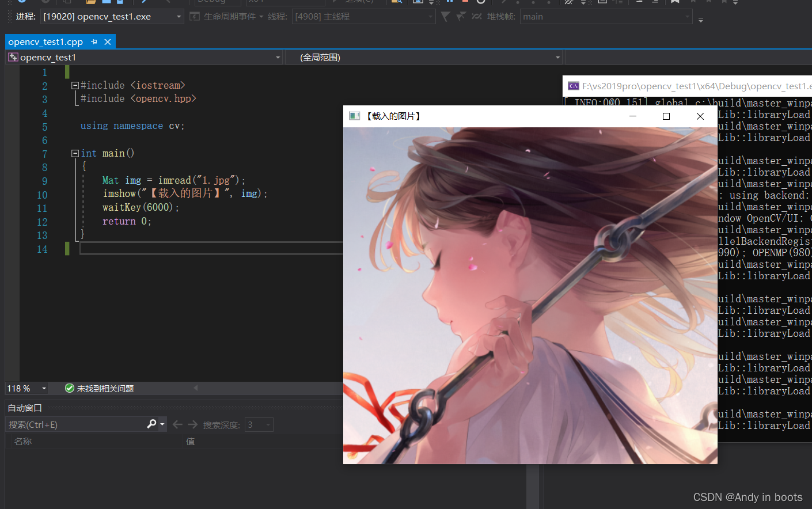Viewport: 812px width, 509px height.
Task: Click the 自动窗口 panel title
Action: coord(25,408)
